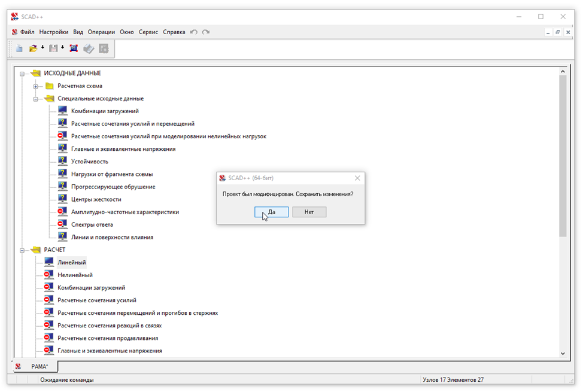Screen dimensions: 583x392
Task: Click the blocked icon of Расчетные сочетания продавливания
Action: pyautogui.click(x=48, y=338)
